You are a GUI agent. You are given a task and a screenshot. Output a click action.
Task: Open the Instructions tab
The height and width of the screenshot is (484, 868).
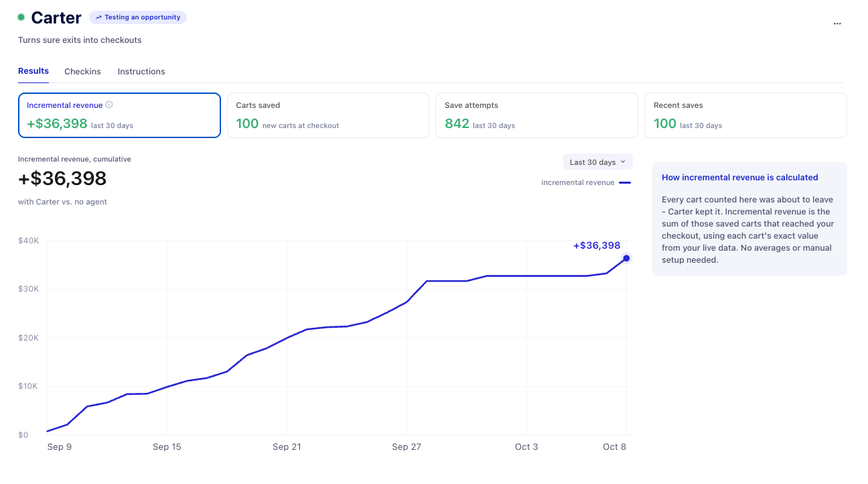coord(141,71)
